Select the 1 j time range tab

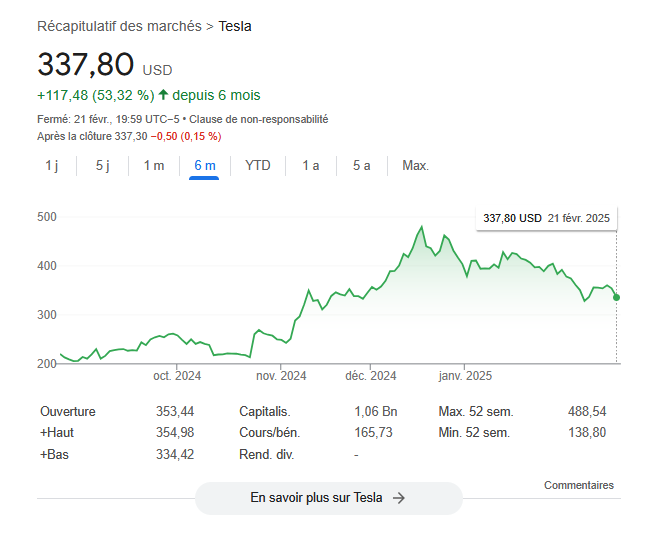tap(52, 166)
